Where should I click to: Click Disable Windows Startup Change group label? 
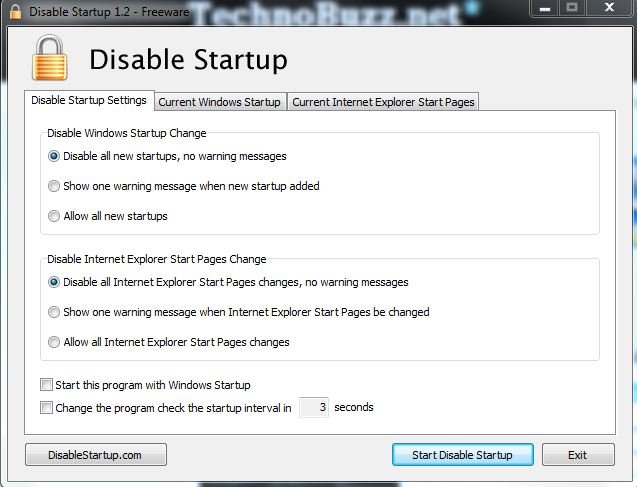coord(127,133)
